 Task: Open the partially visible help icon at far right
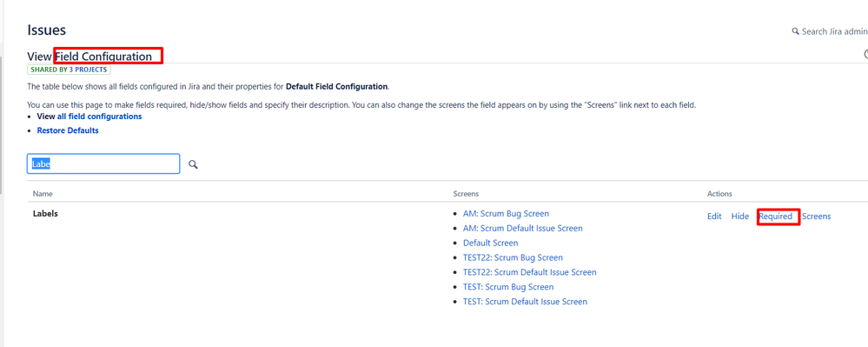point(865,54)
